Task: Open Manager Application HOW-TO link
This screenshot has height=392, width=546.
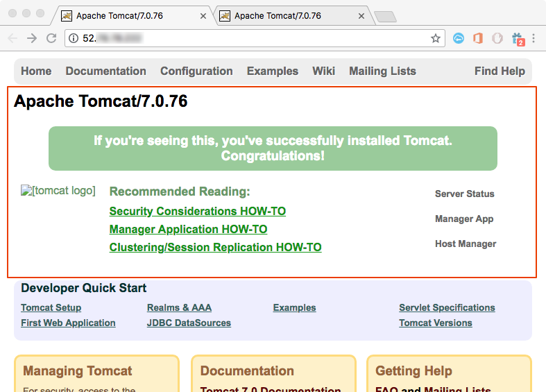Action: (x=189, y=229)
